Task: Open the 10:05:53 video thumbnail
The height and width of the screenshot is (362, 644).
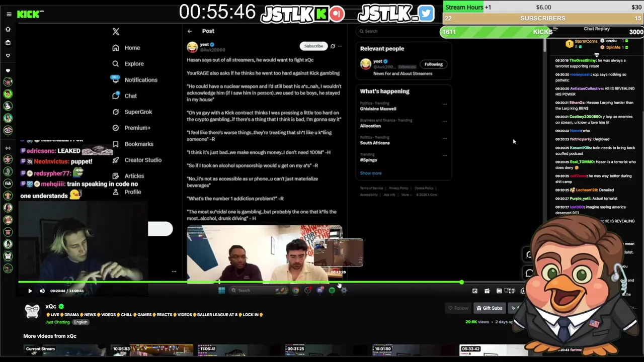Action: [x=152, y=350]
